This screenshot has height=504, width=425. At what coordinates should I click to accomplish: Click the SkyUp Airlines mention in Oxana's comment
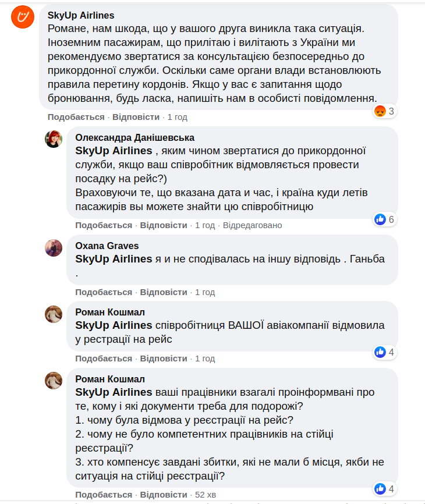[114, 259]
